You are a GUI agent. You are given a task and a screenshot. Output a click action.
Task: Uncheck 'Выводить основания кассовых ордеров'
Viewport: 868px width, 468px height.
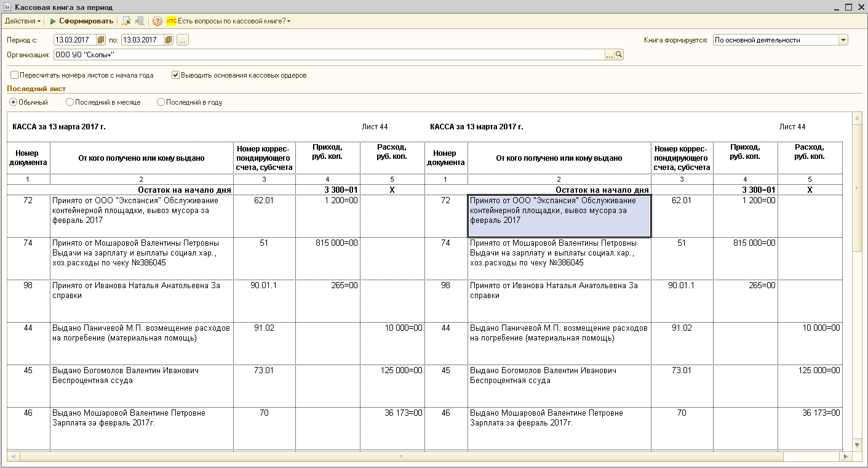point(175,75)
